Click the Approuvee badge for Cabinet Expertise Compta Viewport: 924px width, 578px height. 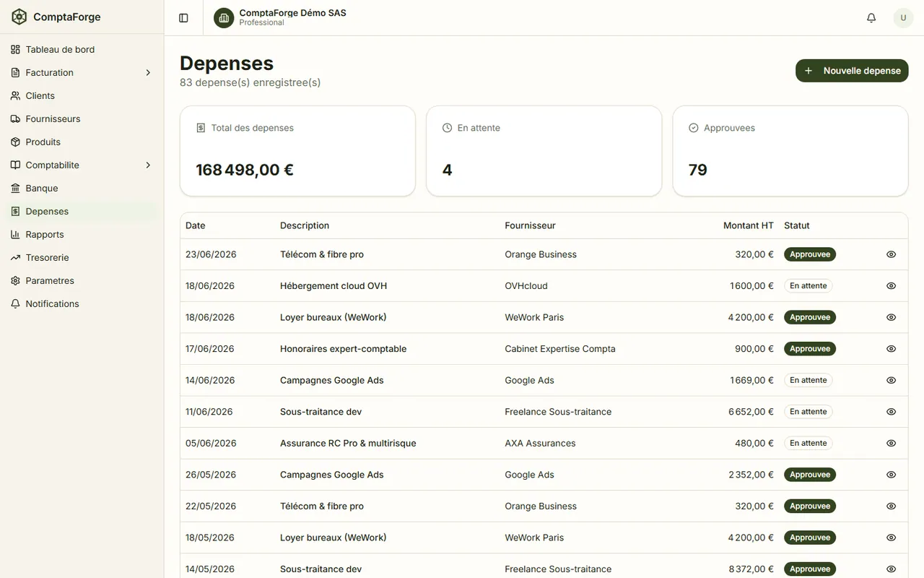click(x=810, y=349)
